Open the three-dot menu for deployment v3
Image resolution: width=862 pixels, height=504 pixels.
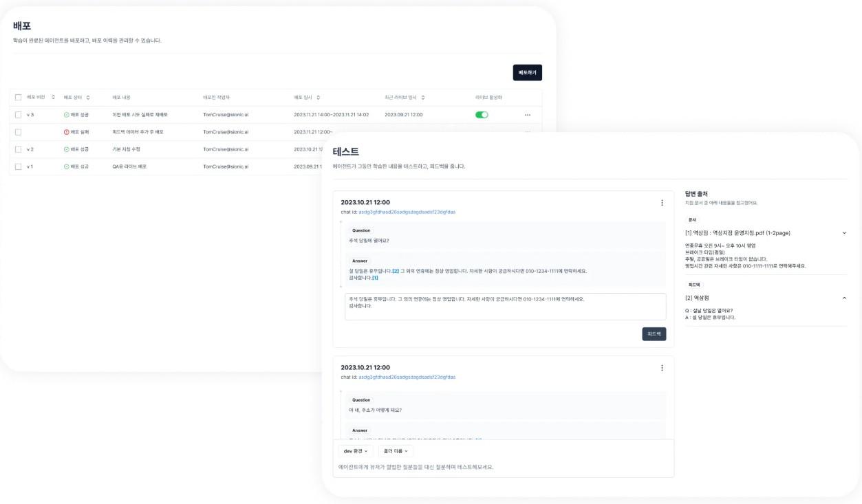click(x=528, y=115)
